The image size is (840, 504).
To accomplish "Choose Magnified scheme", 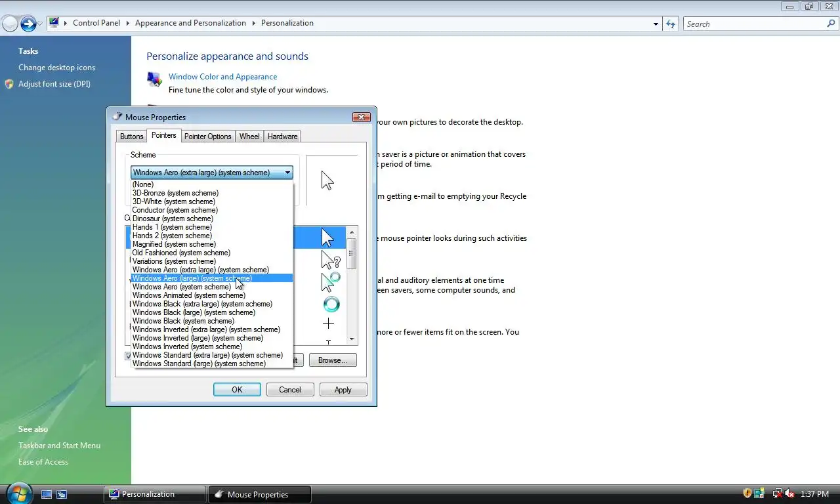I will [212, 244].
